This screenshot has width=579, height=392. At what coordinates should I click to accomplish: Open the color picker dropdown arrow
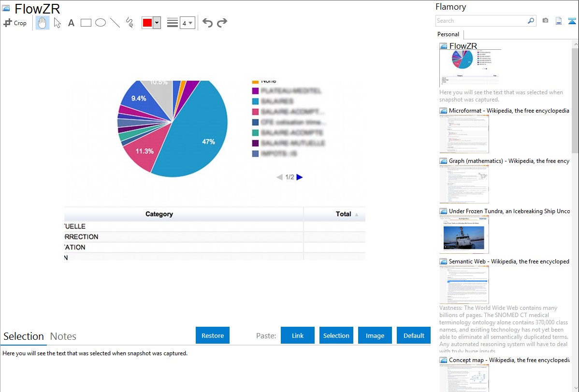pos(157,23)
